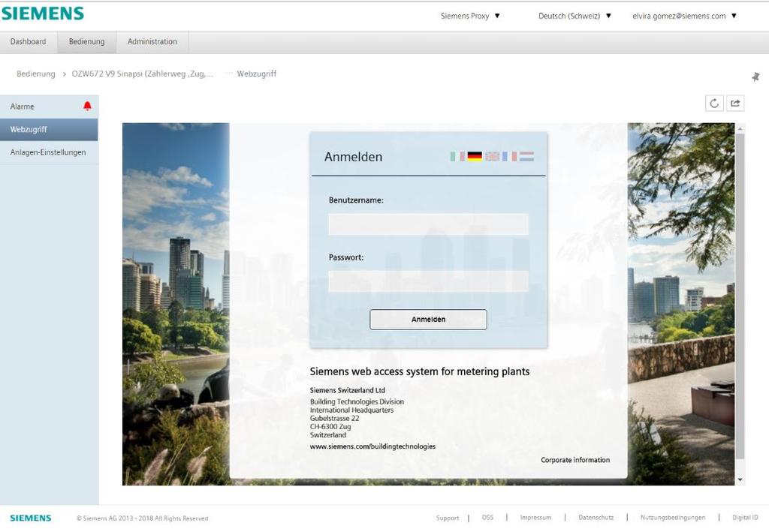
Task: Open the Support footer link
Action: (x=448, y=518)
